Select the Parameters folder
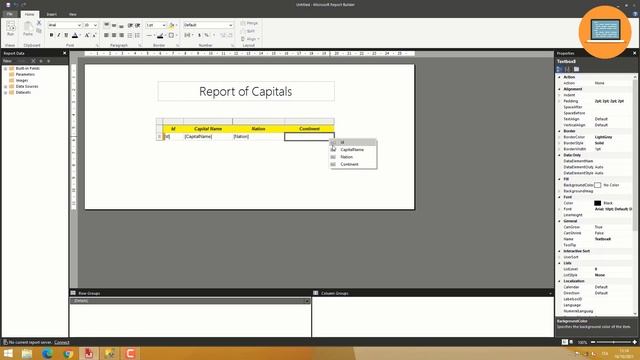 coord(25,74)
